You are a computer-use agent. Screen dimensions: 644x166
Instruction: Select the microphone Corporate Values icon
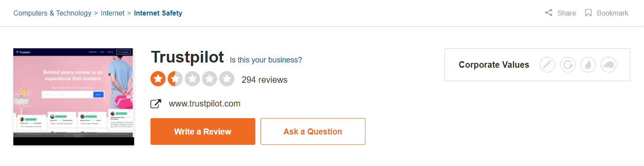[547, 65]
